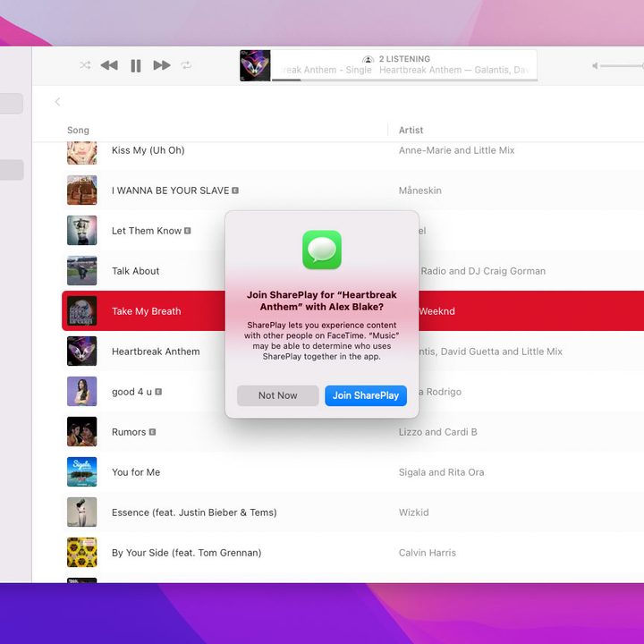Pause the current song
Viewport: 644px width, 644px height.
(x=136, y=65)
